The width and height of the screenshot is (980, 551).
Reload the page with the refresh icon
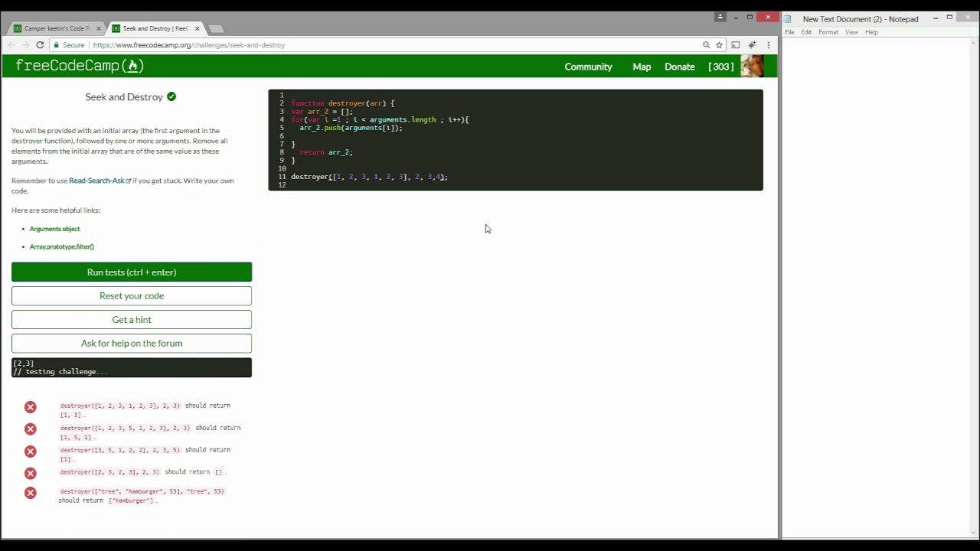click(40, 45)
